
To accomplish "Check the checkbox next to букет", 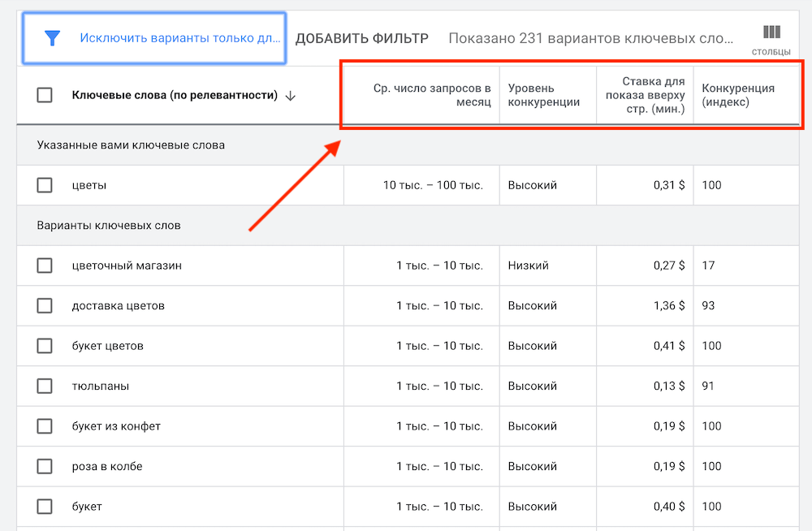I will [45, 506].
